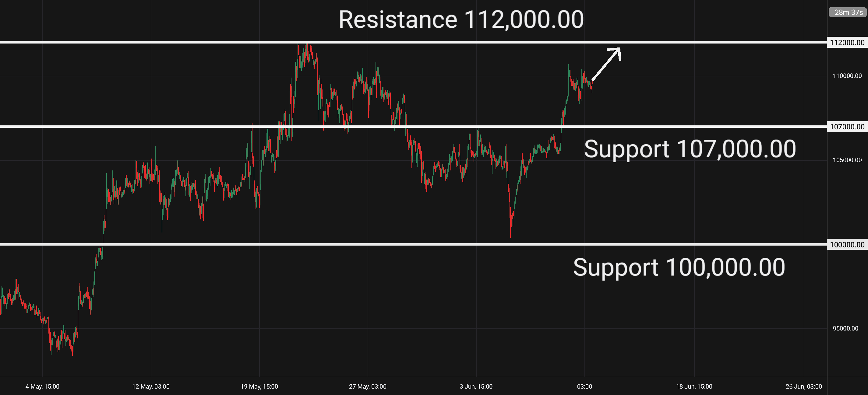Click the 95000.00 price scale value

pos(845,328)
